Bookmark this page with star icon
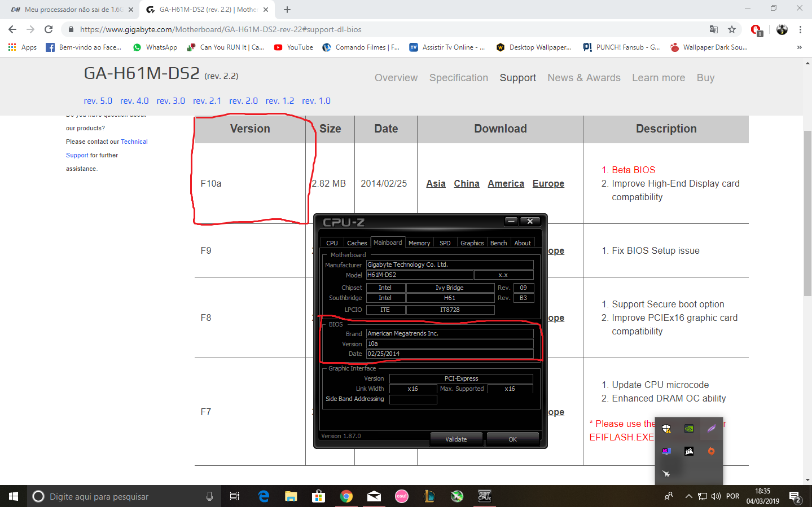Viewport: 812px width, 507px height. [x=732, y=29]
